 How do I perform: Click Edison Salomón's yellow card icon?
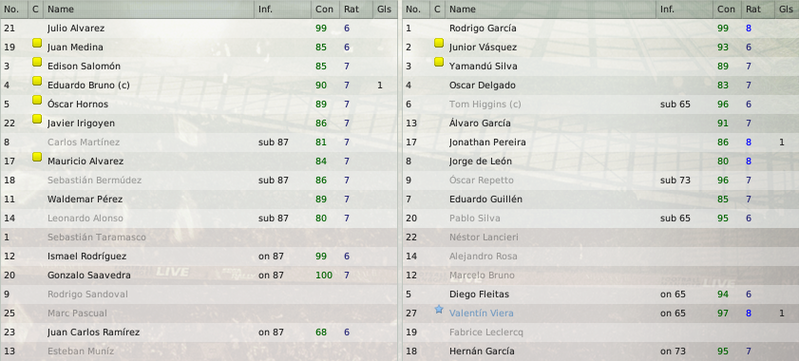pyautogui.click(x=37, y=62)
